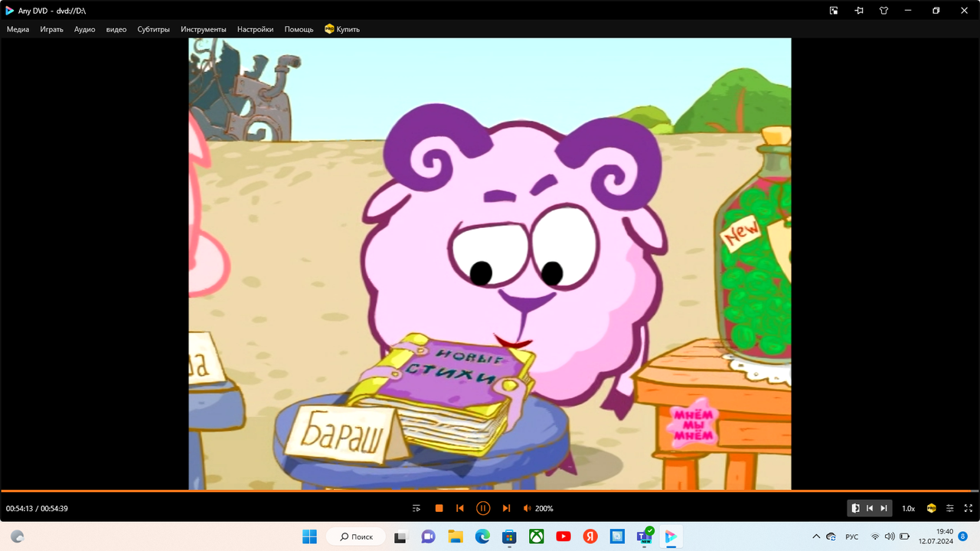Open the Субтитры menu

click(x=154, y=29)
